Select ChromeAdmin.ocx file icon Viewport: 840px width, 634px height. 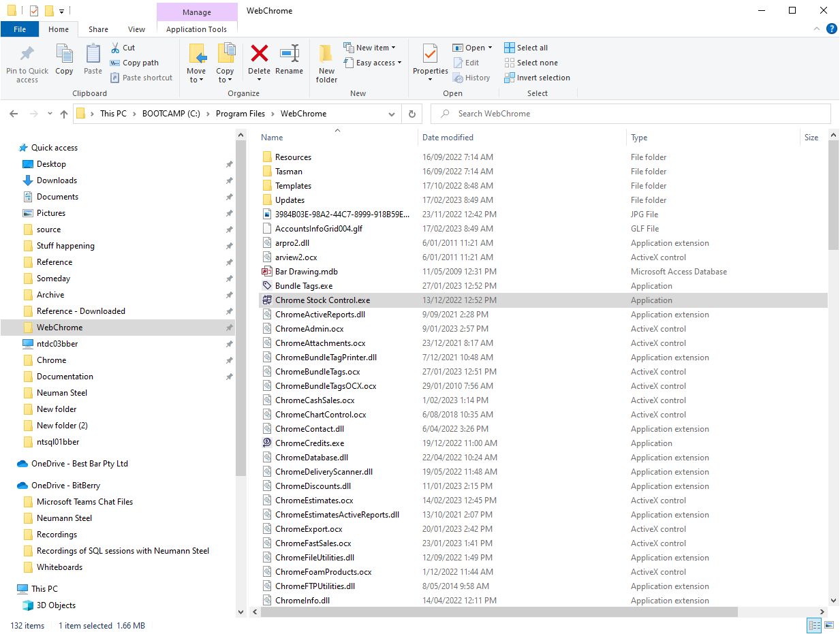[x=267, y=329]
